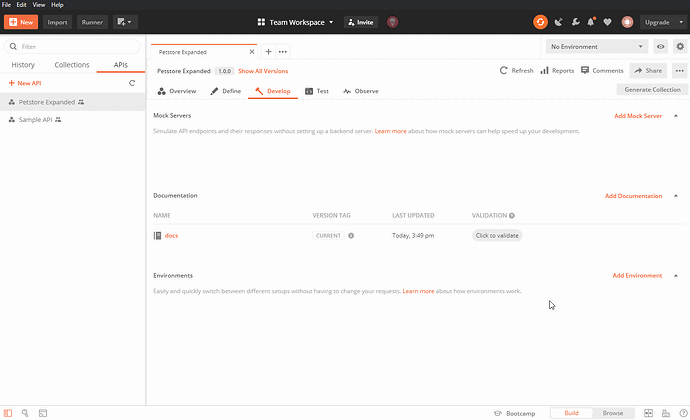Click Add Mock Server link

click(x=638, y=116)
